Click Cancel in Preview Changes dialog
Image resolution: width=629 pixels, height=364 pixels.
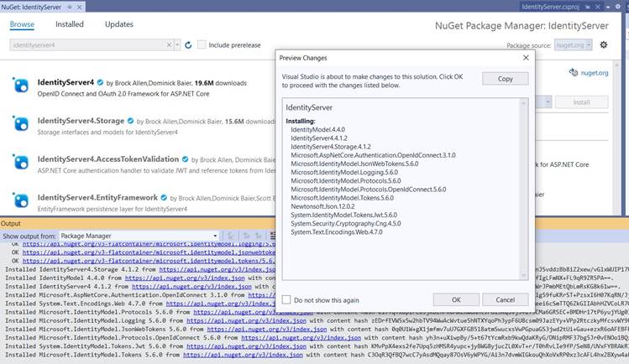[x=505, y=299]
